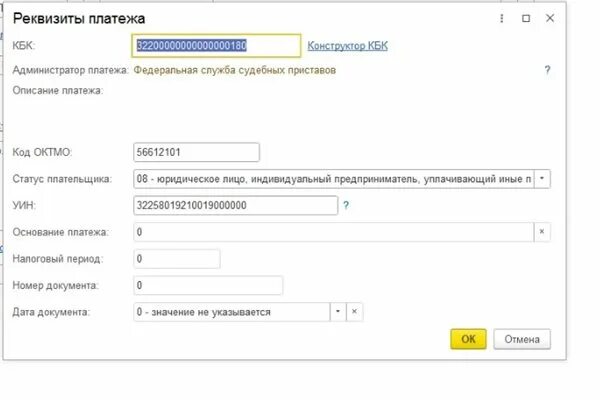Viewport: 600px width, 400px height.
Task: Expand the Статус плательщика dropdown arrow
Action: pyautogui.click(x=542, y=179)
